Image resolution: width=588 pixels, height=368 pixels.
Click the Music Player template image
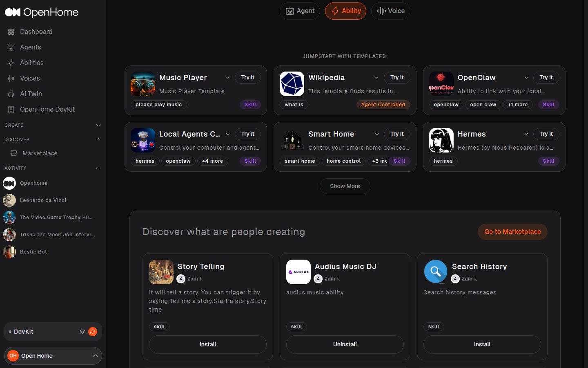(143, 84)
